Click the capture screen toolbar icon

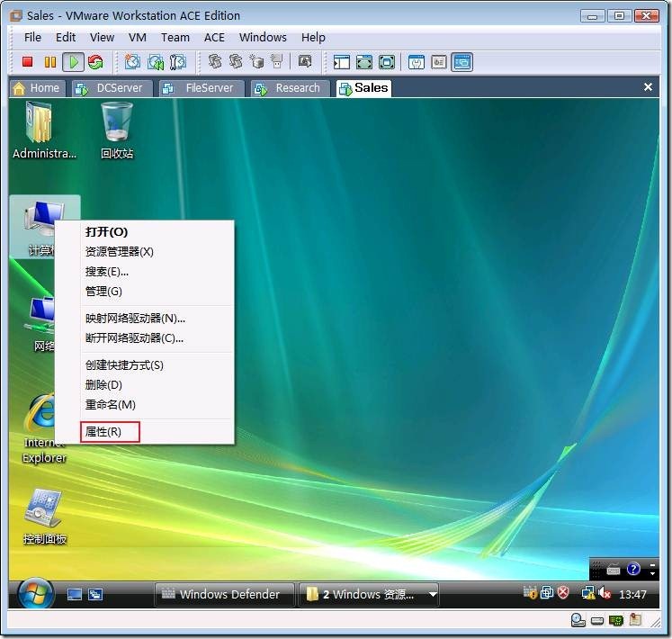click(x=305, y=62)
